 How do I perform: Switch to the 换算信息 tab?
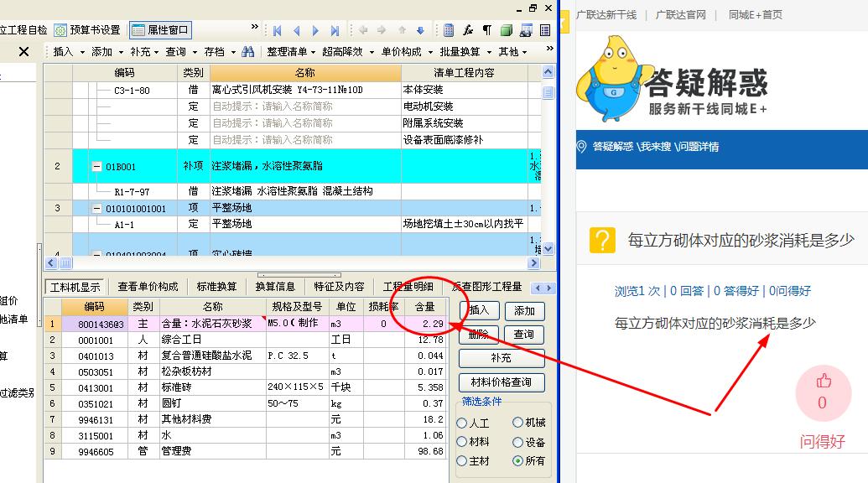point(275,287)
